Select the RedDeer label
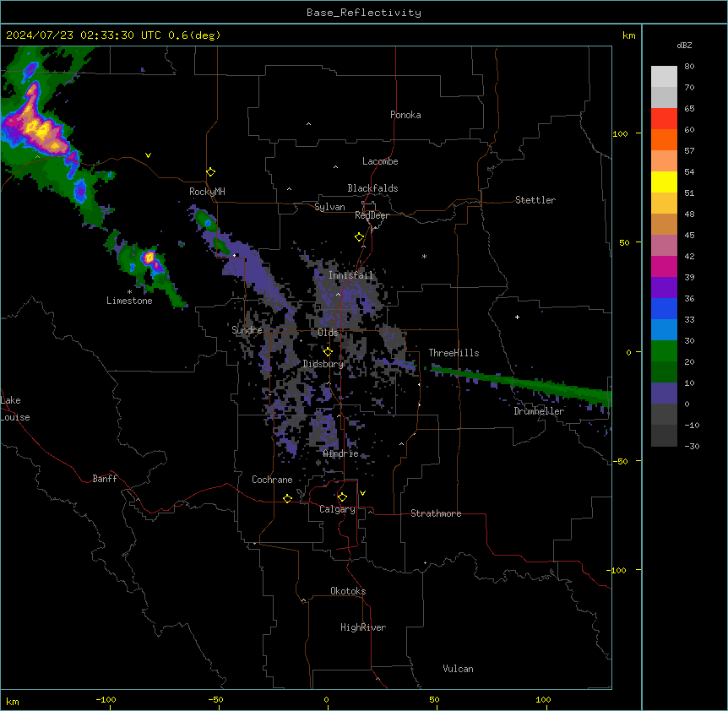The height and width of the screenshot is (711, 728). pos(372,215)
